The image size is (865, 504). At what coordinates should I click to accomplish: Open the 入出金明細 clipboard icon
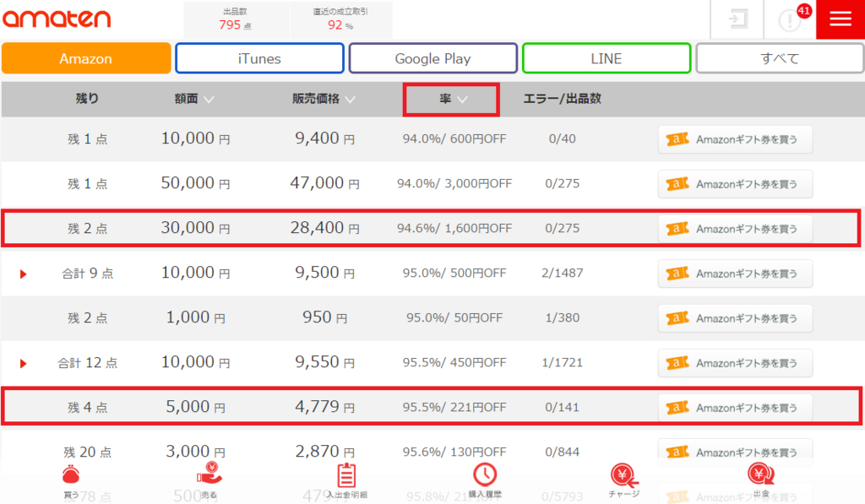point(346,475)
